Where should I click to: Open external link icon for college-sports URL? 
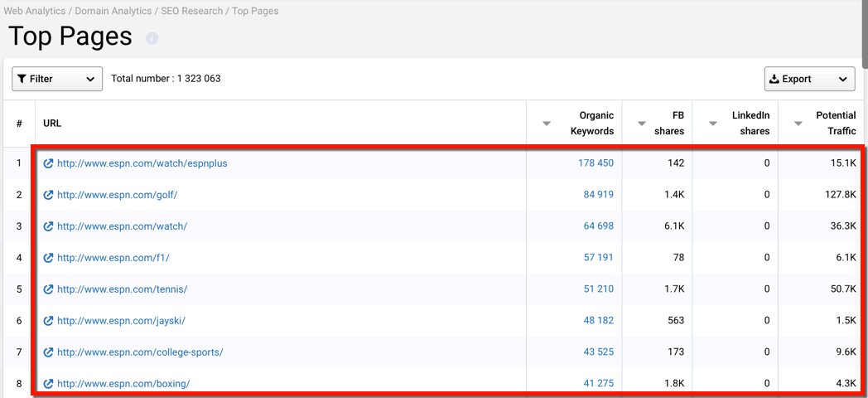pos(49,352)
